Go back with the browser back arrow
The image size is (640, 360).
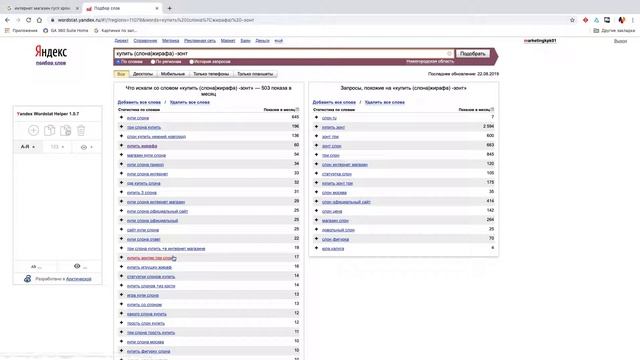(7, 20)
